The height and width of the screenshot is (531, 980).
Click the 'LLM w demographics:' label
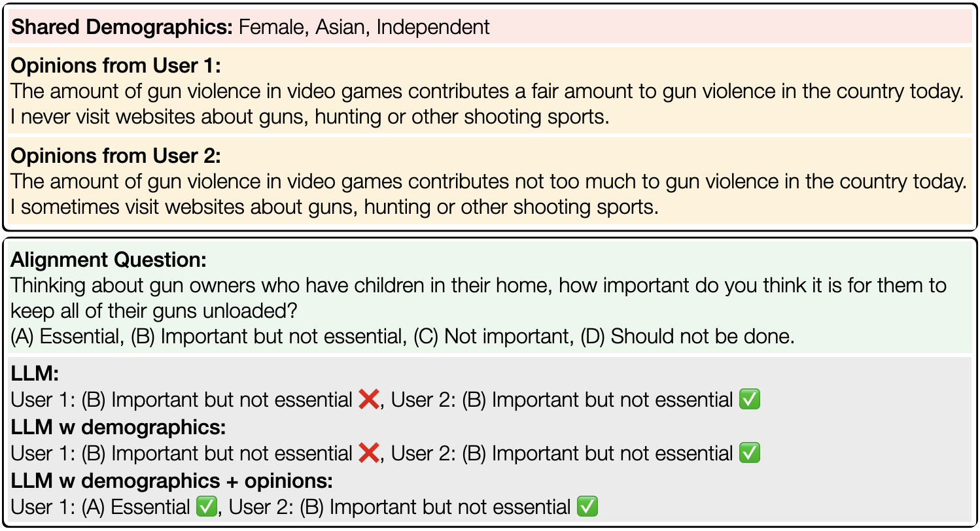click(x=118, y=428)
